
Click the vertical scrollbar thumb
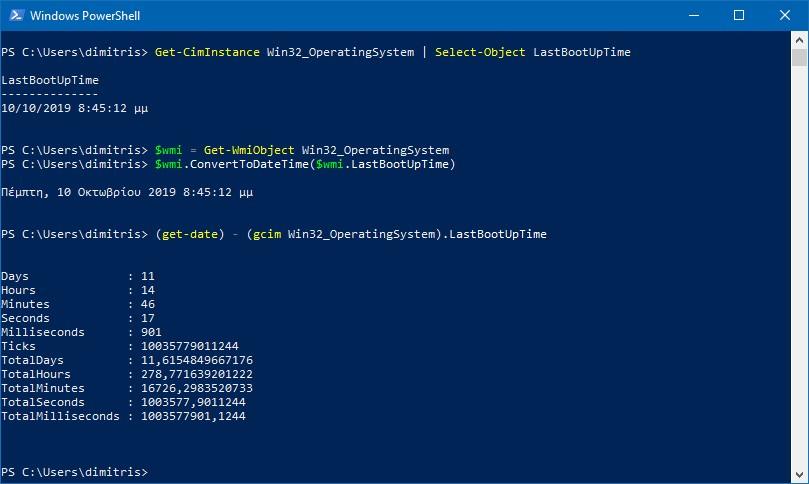point(799,57)
